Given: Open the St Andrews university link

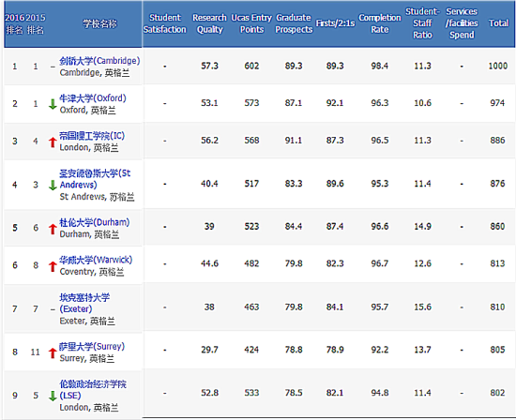Looking at the screenshot, I should [x=95, y=179].
